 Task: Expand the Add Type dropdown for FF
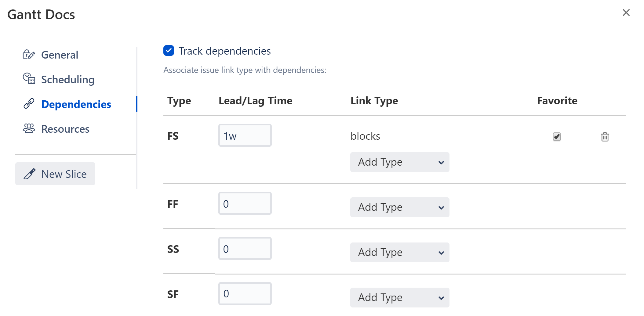coord(399,207)
